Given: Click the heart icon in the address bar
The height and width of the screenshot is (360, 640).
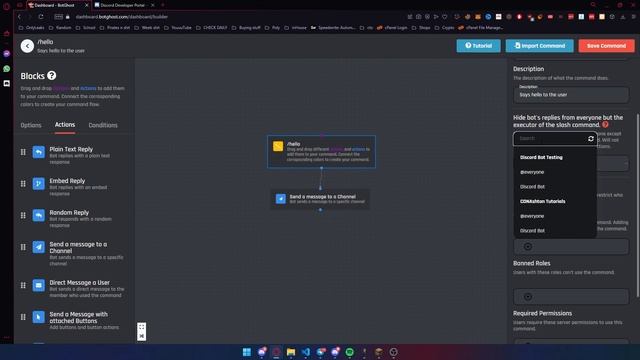Looking at the screenshot, I should pyautogui.click(x=445, y=17).
